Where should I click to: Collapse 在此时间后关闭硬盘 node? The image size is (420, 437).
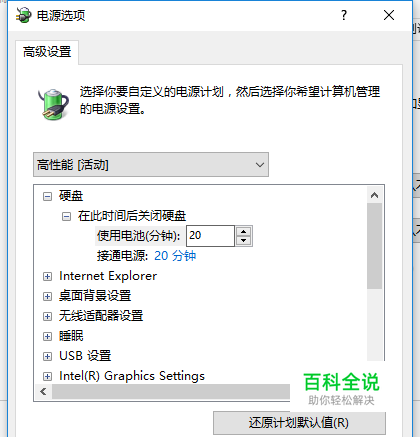pos(66,217)
